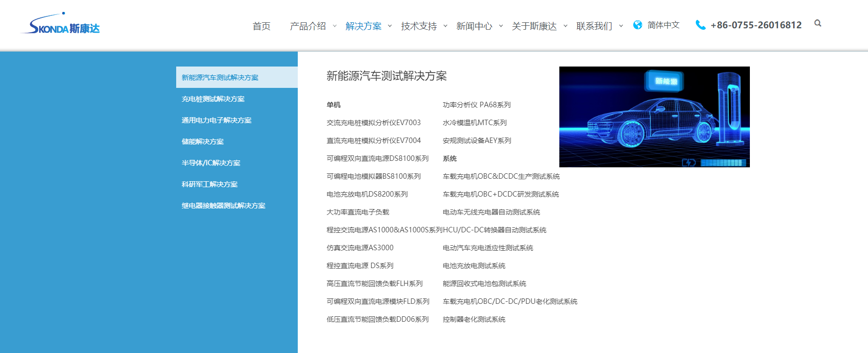Open 交流充电桩模拟分析仪EV7003 link
The height and width of the screenshot is (353, 868).
tap(373, 123)
